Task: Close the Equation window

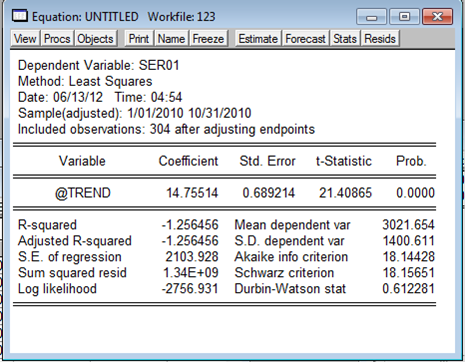Action: [x=437, y=17]
